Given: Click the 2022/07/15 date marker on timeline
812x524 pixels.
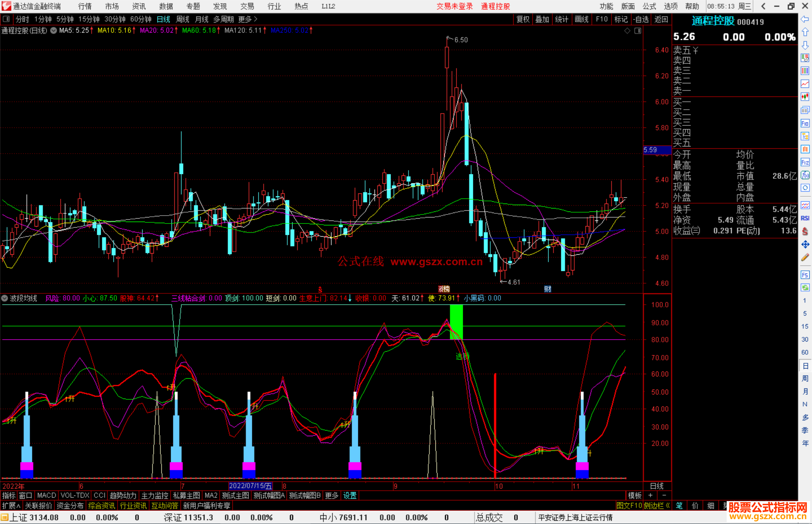Looking at the screenshot, I should 250,486.
